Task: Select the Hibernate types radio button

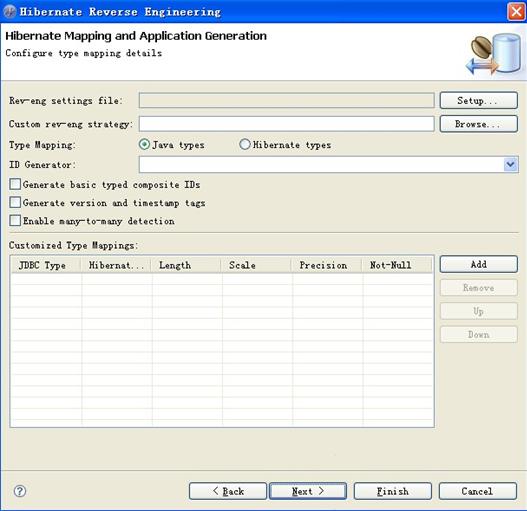Action: click(244, 145)
